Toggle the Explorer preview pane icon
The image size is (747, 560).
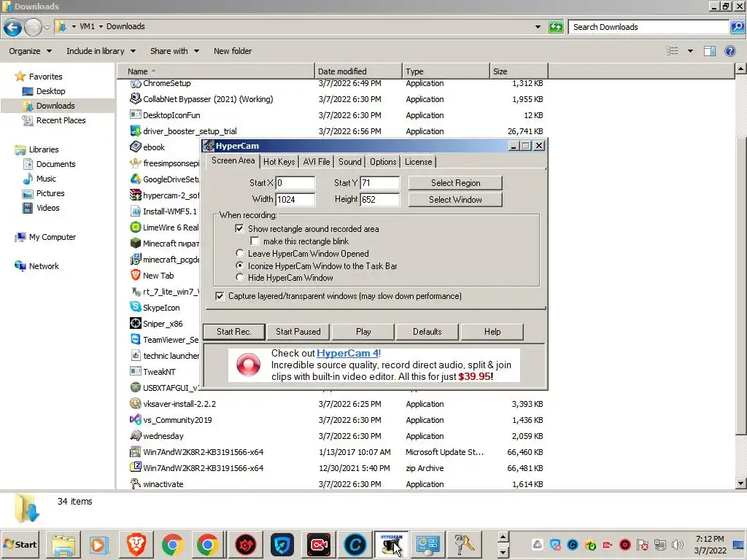click(x=710, y=51)
